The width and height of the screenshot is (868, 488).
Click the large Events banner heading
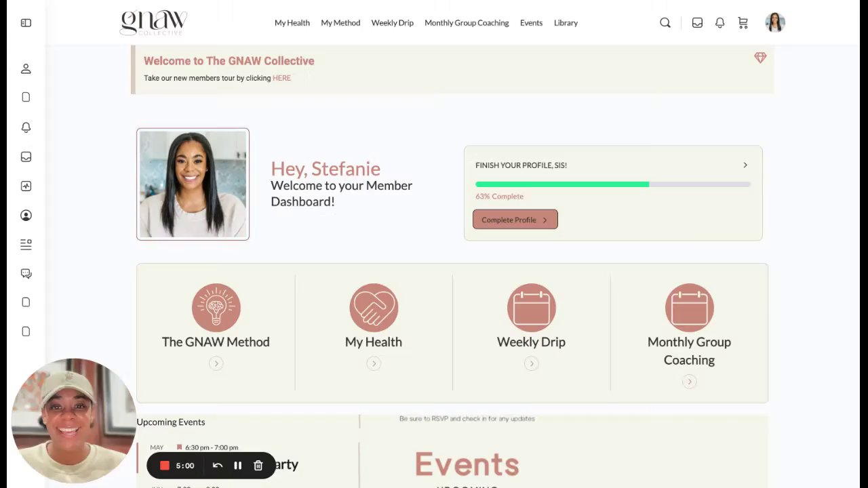click(x=467, y=465)
